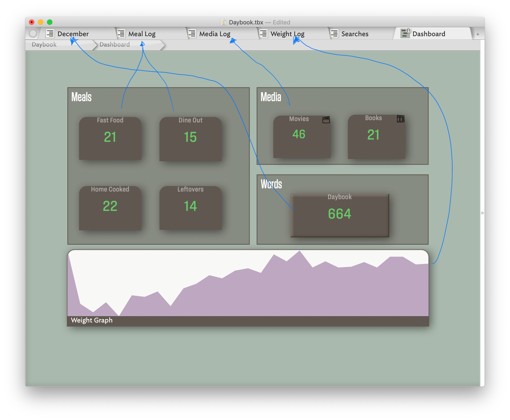Click the outline icon on Searches tab
Screen dimensions: 510x420
[x=334, y=33]
